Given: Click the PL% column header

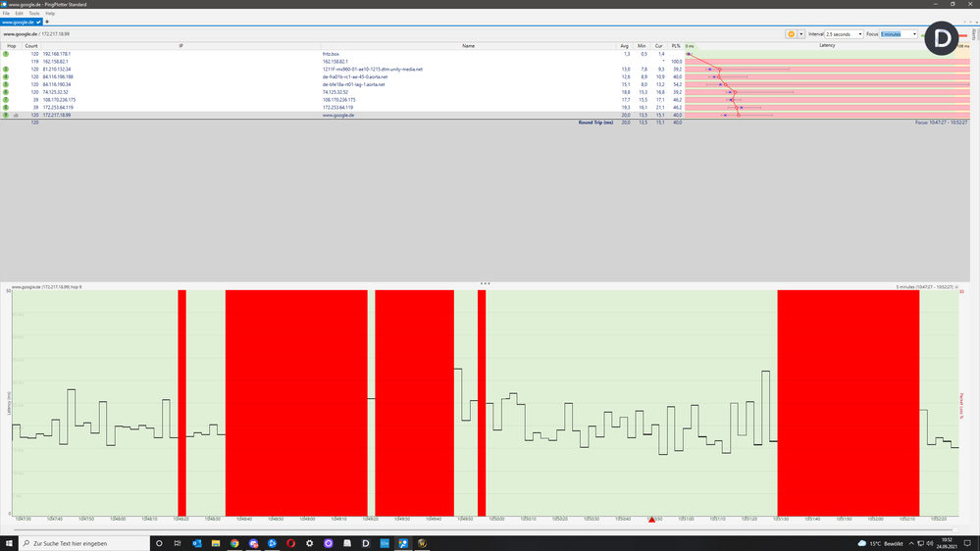Looking at the screenshot, I should pyautogui.click(x=676, y=46).
